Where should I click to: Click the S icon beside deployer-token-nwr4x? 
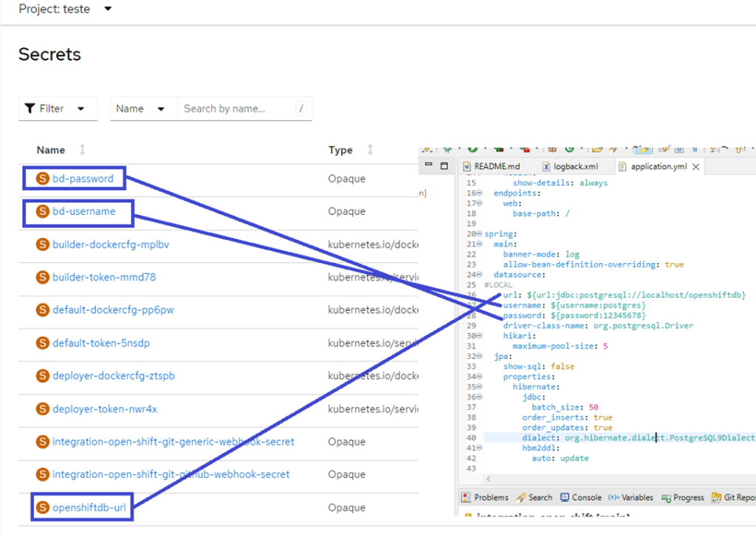(x=42, y=409)
